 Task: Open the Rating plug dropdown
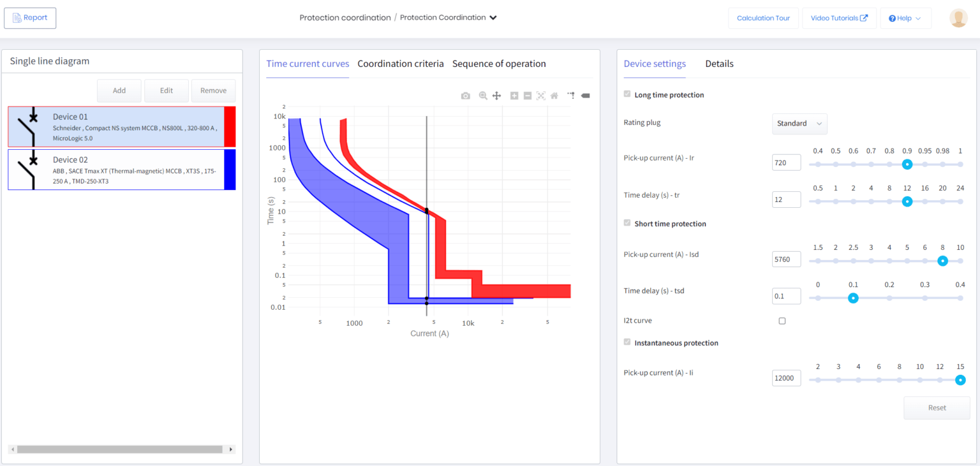[799, 124]
